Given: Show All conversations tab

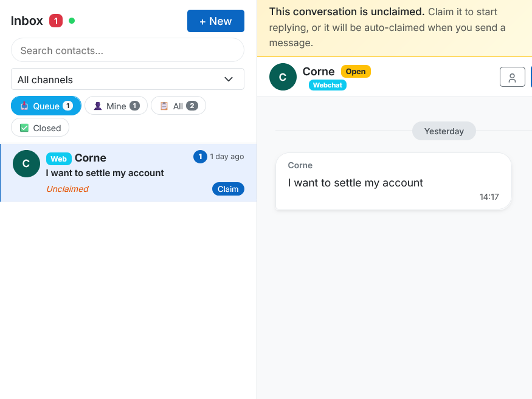Looking at the screenshot, I should (x=178, y=106).
